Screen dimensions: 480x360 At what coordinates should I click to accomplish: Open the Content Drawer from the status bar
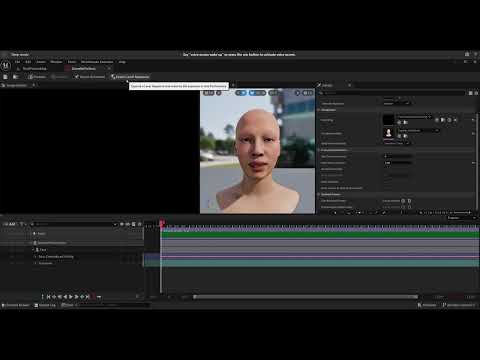(x=16, y=305)
